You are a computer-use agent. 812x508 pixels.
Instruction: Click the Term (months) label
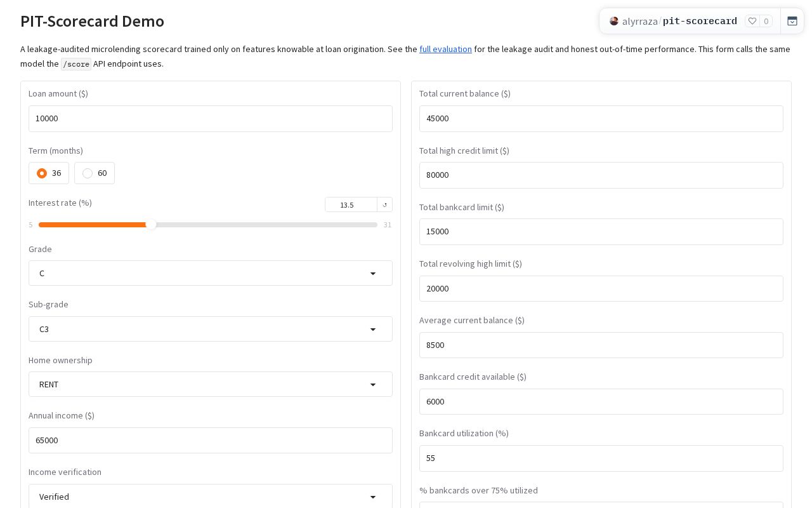[x=56, y=150]
